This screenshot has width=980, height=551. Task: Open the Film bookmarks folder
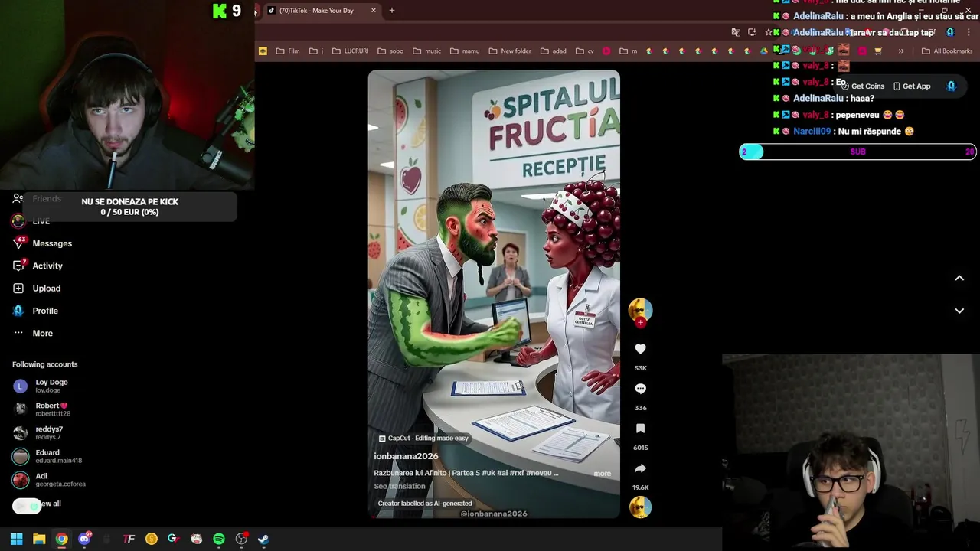287,51
